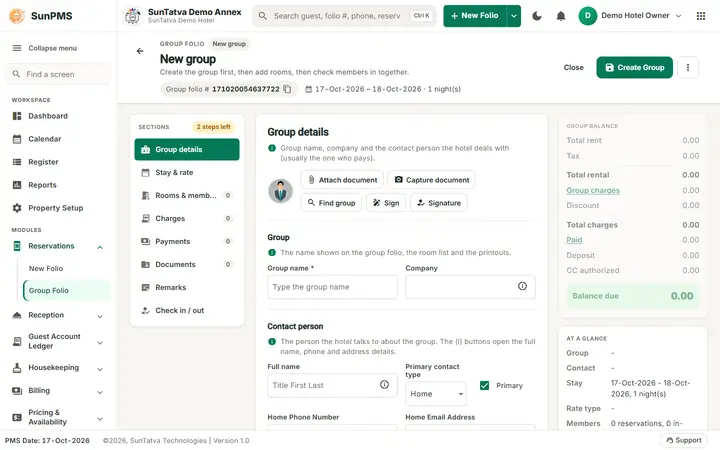
Task: Click the user avatar D circle
Action: tap(587, 16)
